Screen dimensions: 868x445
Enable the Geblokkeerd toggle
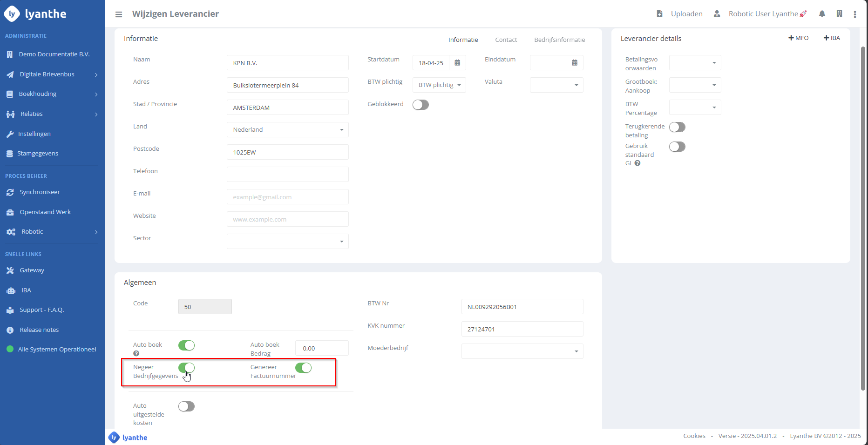(420, 105)
